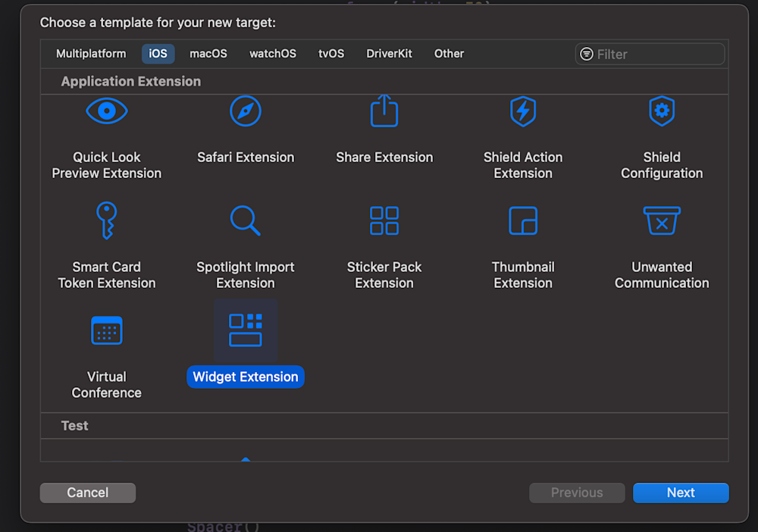
Task: Click the Widget Extension label
Action: [x=246, y=377]
